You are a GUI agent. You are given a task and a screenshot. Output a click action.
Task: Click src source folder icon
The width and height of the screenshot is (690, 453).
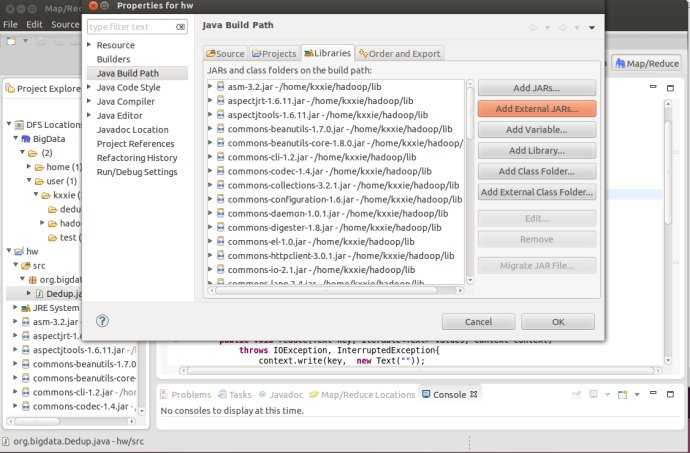[26, 266]
